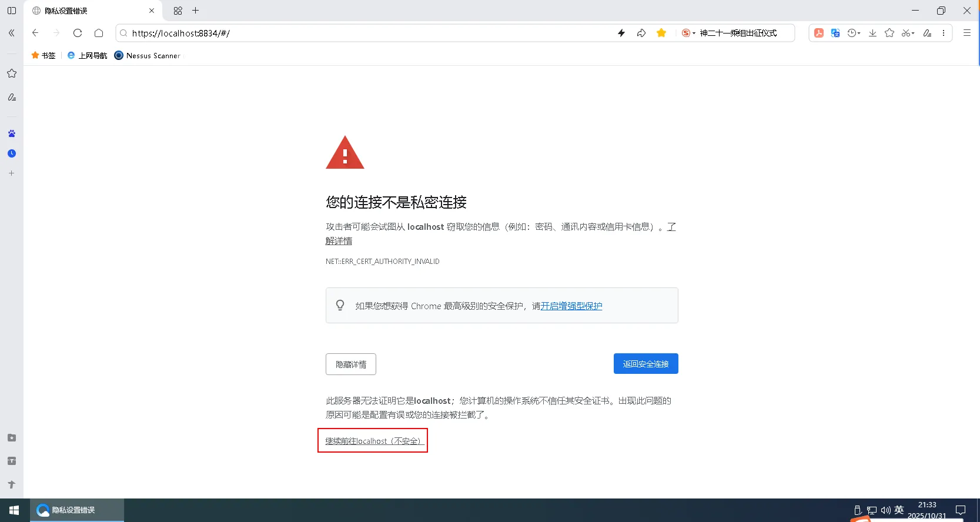
Task: Open the Baidu paw icon in sidebar
Action: pyautogui.click(x=12, y=133)
